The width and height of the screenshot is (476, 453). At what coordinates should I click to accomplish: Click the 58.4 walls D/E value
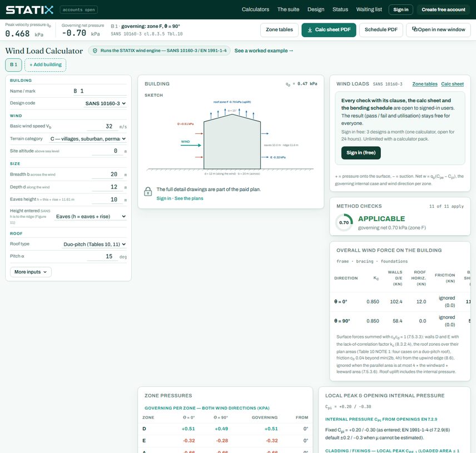(x=398, y=321)
